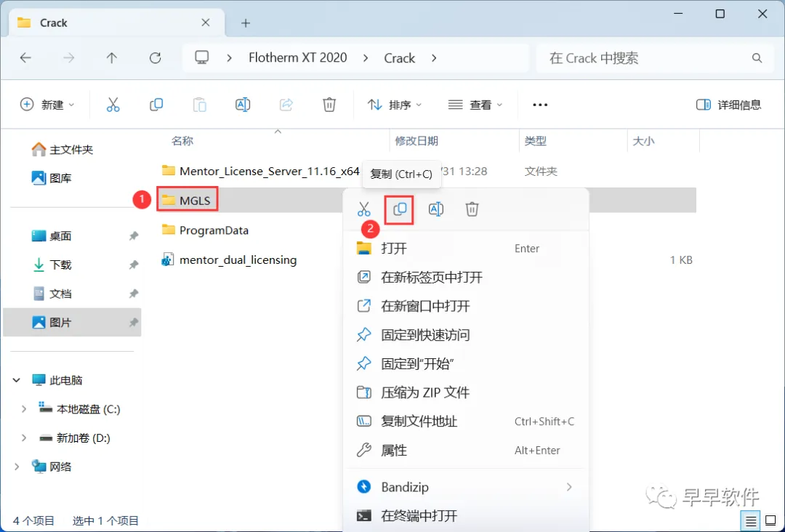Screen dimensions: 785x532
Task: Click the Rename icon in the context menu
Action: (x=436, y=209)
